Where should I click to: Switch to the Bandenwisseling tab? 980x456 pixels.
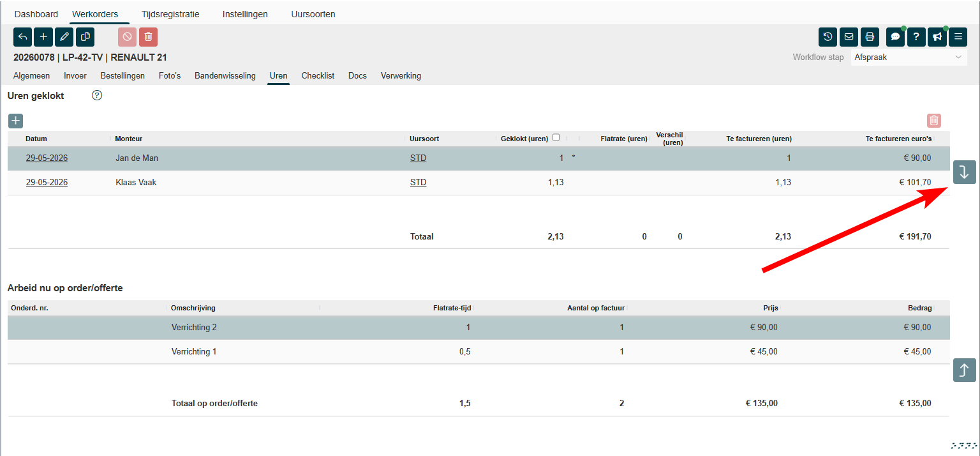coord(225,75)
